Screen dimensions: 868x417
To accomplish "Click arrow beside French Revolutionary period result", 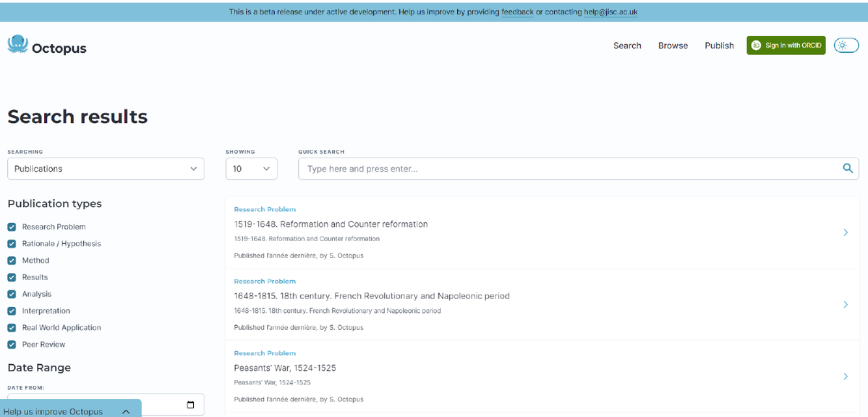I will click(846, 305).
